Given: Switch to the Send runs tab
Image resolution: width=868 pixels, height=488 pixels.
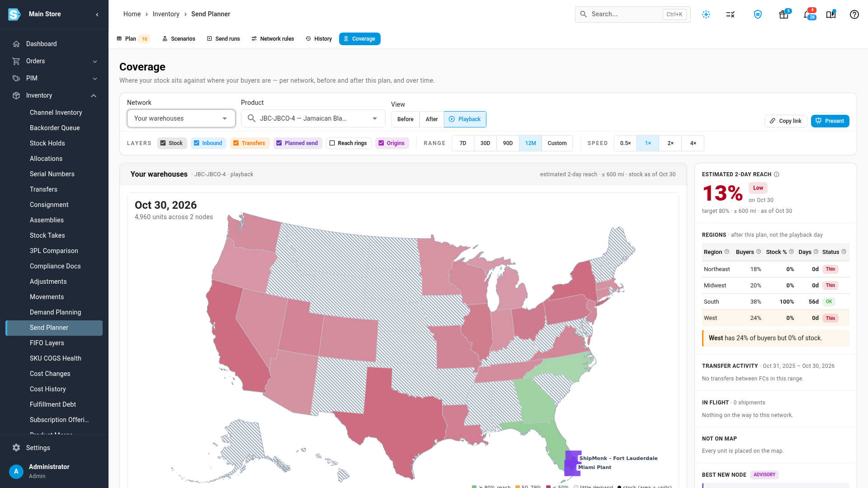Looking at the screenshot, I should (223, 39).
